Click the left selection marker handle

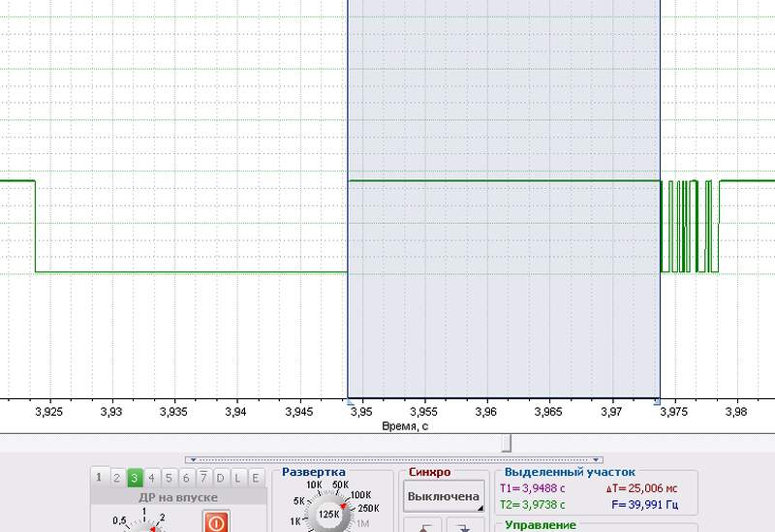pos(348,400)
